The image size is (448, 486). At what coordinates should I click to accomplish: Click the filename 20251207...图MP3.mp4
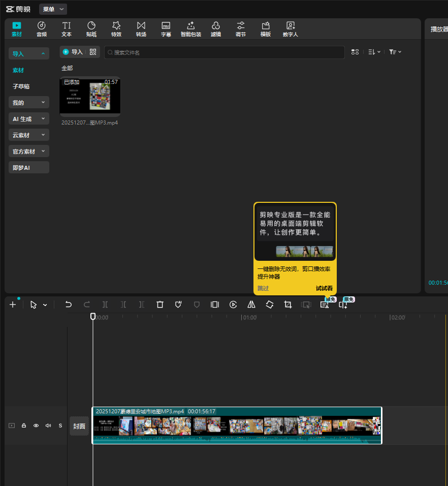(x=89, y=123)
